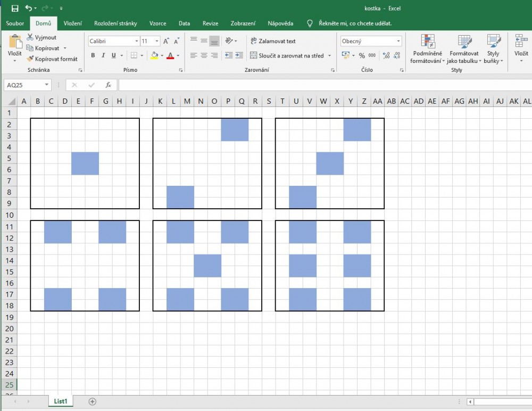
Task: Click the increase font size icon
Action: point(167,41)
